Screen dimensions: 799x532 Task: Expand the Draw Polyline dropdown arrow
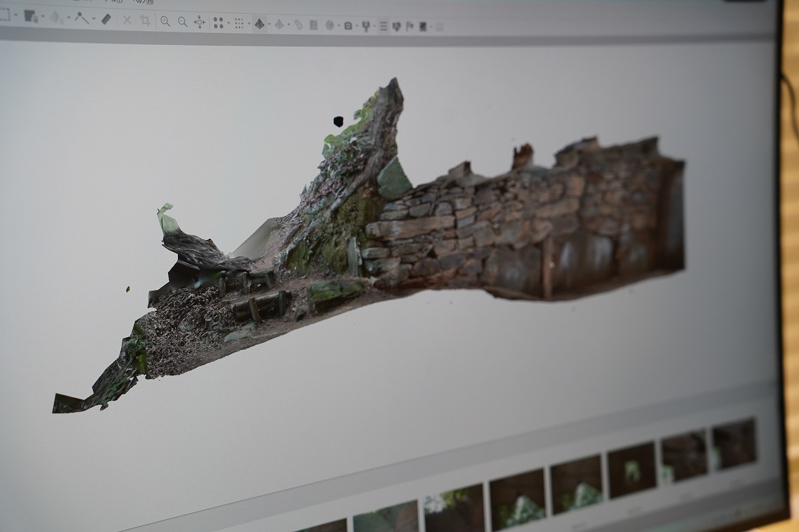[x=94, y=19]
